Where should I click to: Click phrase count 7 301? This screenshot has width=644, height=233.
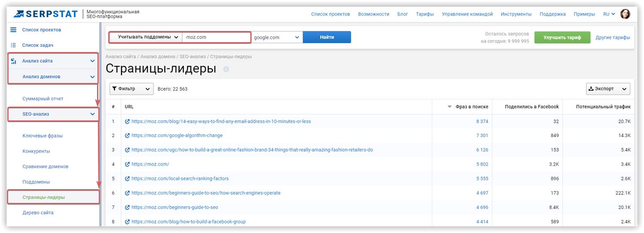coord(482,136)
